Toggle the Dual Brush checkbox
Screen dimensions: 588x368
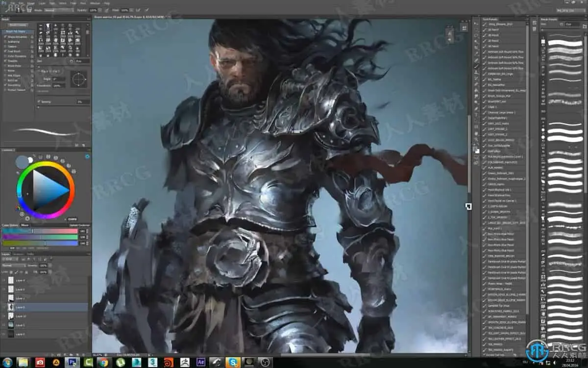5,51
